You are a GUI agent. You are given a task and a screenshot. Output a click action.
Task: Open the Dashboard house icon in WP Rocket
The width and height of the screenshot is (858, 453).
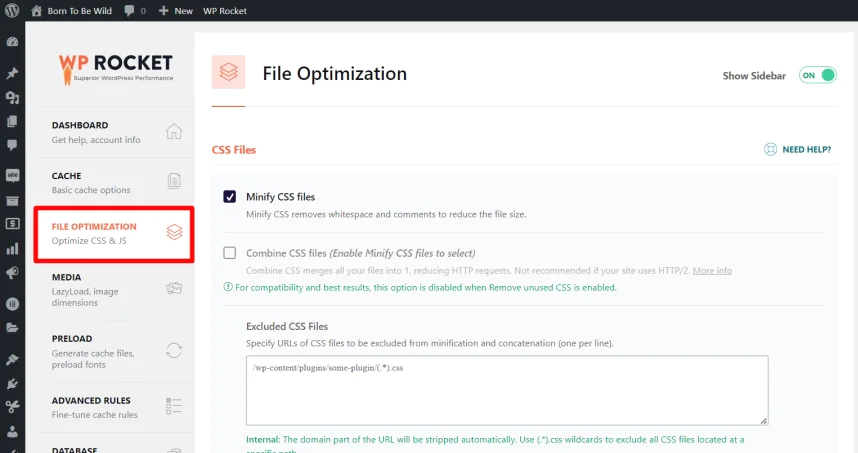point(174,132)
